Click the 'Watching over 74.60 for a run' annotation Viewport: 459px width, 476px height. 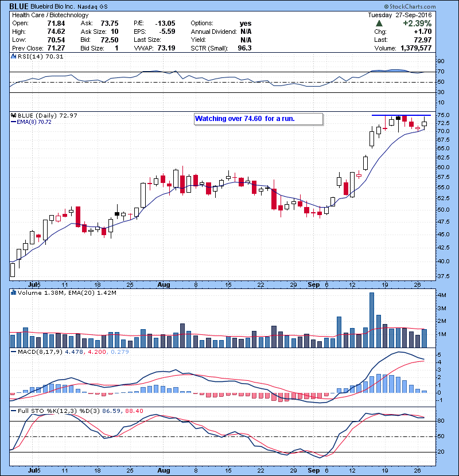coord(259,119)
